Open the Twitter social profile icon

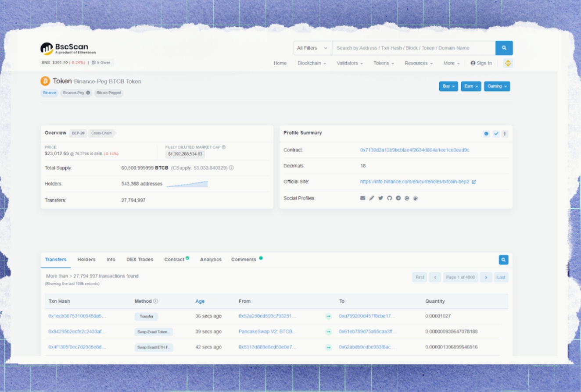380,198
